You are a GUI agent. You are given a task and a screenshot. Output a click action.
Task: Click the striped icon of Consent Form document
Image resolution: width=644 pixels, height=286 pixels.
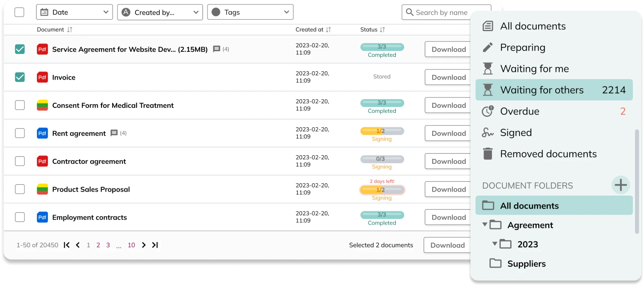[42, 105]
